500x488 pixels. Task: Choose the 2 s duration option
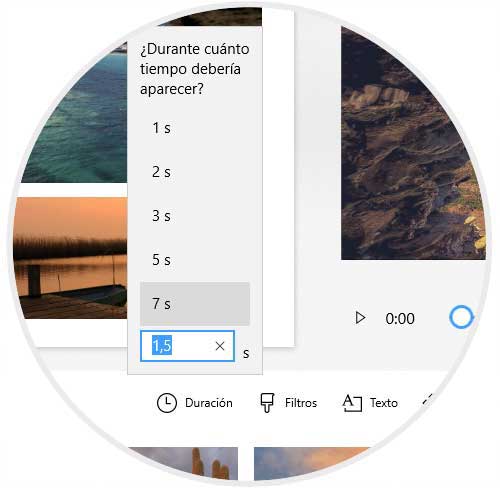[195, 172]
